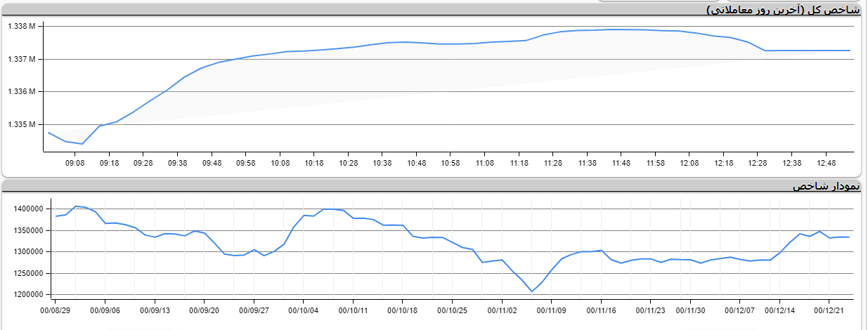
Task: Select the 00/08/29 date label
Action: (x=55, y=310)
